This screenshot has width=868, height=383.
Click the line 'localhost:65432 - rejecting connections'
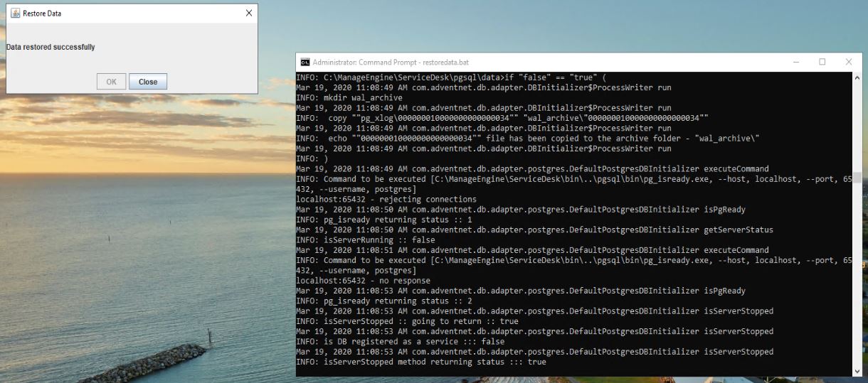pos(386,200)
